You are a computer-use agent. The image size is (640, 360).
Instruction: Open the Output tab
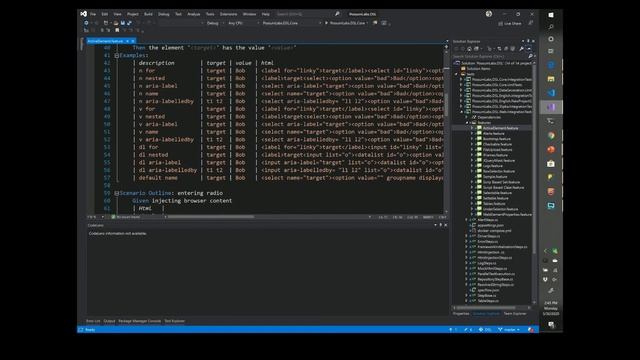click(109, 321)
